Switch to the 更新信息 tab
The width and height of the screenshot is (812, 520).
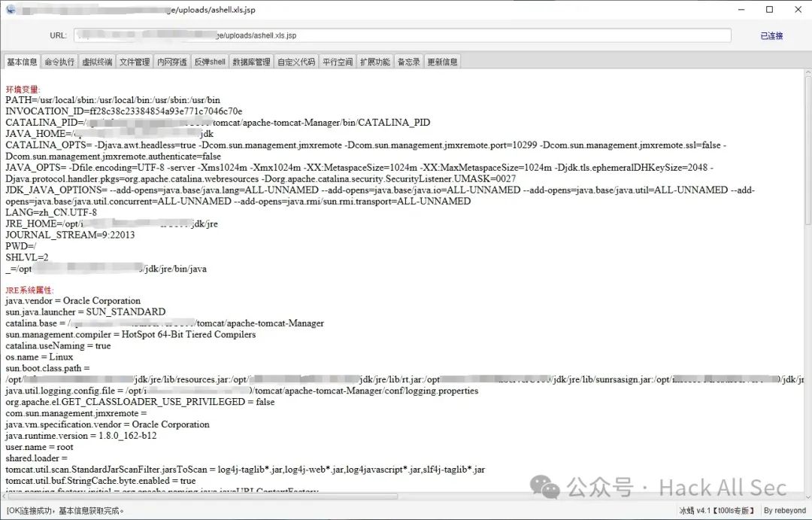pyautogui.click(x=442, y=62)
